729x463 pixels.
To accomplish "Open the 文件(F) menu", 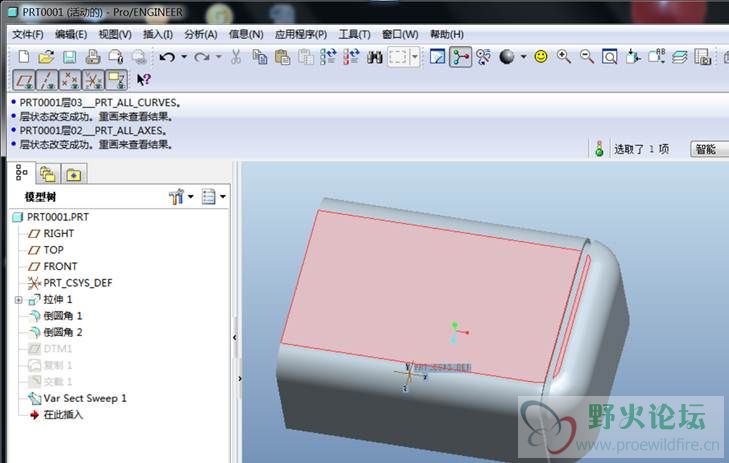I will pos(28,34).
